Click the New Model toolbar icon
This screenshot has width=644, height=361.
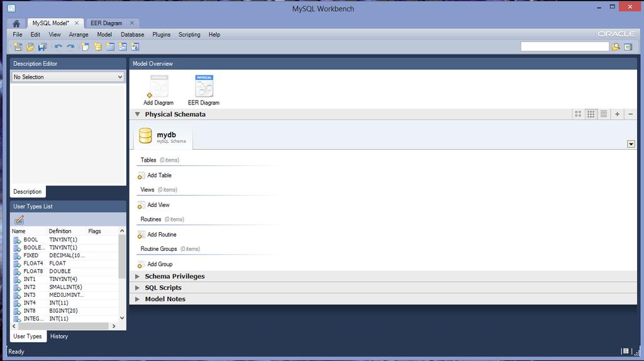tap(18, 47)
